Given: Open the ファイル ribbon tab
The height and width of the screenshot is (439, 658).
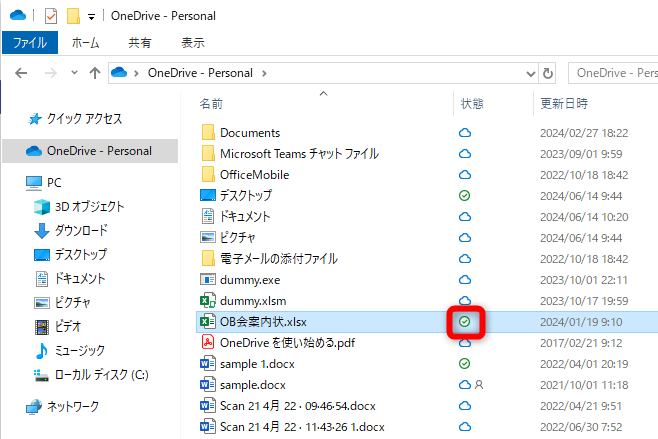Looking at the screenshot, I should tap(30, 42).
